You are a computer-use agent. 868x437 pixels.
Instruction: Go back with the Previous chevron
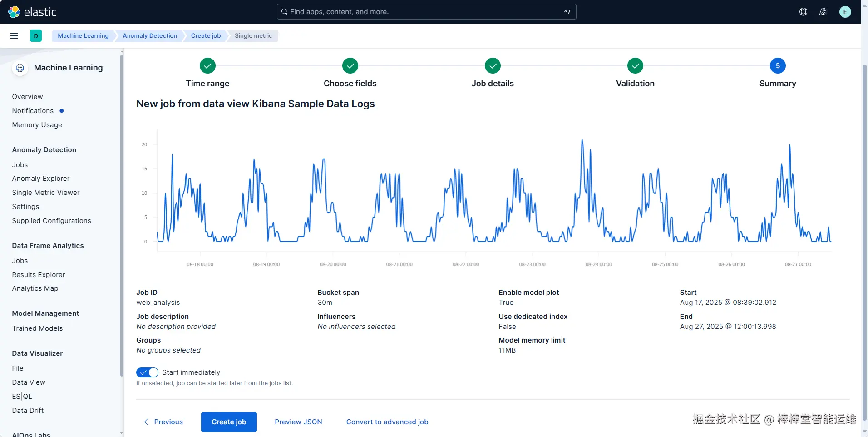146,422
